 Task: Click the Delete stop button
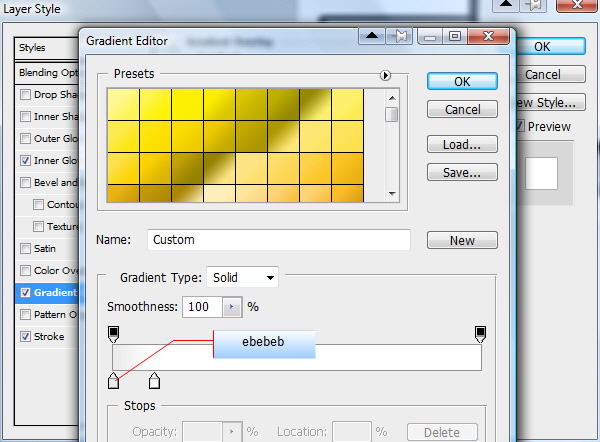[x=442, y=432]
